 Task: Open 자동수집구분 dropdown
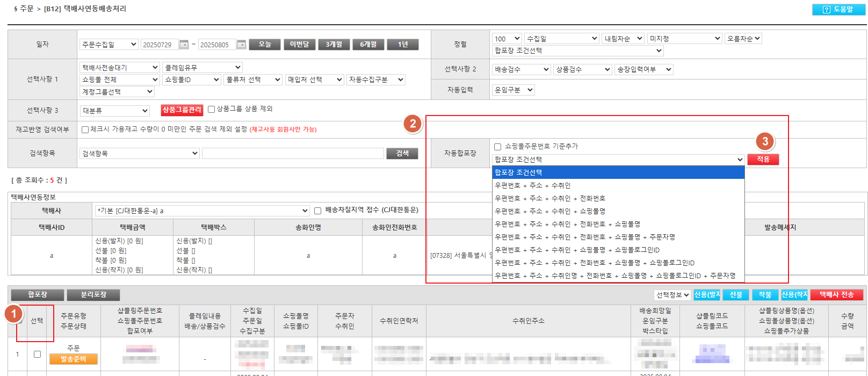[376, 79]
